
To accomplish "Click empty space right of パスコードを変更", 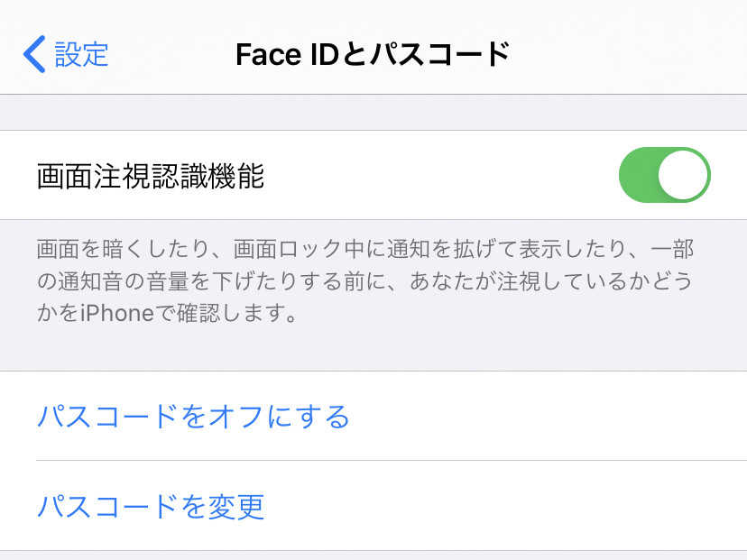I will tap(505, 506).
